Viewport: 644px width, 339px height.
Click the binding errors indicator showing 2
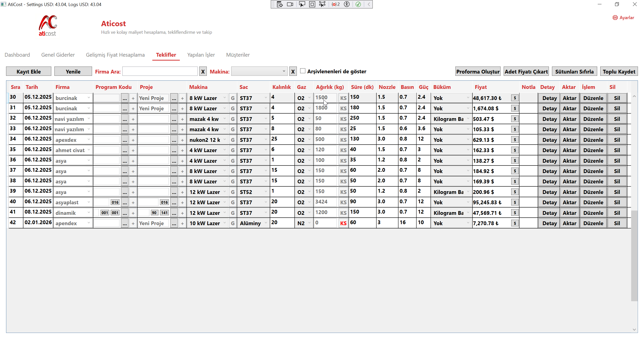pyautogui.click(x=336, y=4)
